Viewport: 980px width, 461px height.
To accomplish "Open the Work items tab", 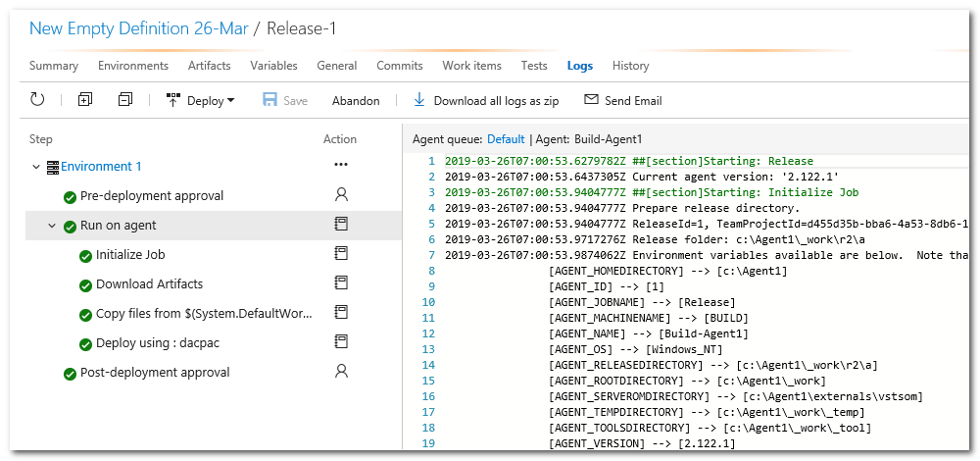I will 472,66.
